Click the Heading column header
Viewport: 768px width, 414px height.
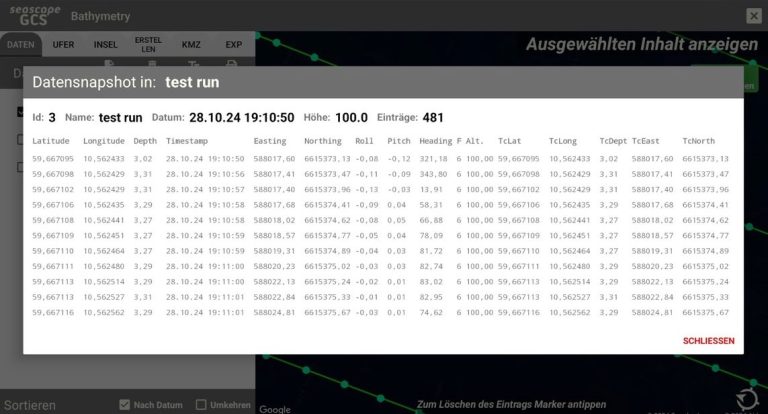pos(435,141)
